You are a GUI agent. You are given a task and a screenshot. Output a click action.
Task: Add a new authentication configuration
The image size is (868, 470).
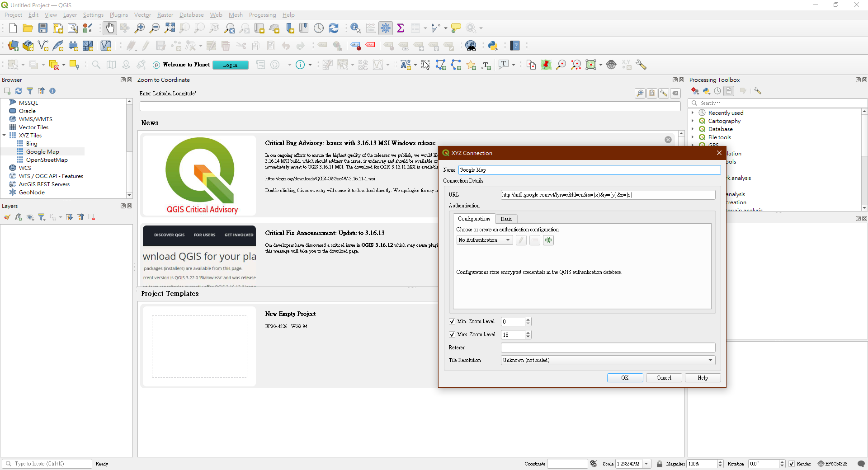[548, 240]
